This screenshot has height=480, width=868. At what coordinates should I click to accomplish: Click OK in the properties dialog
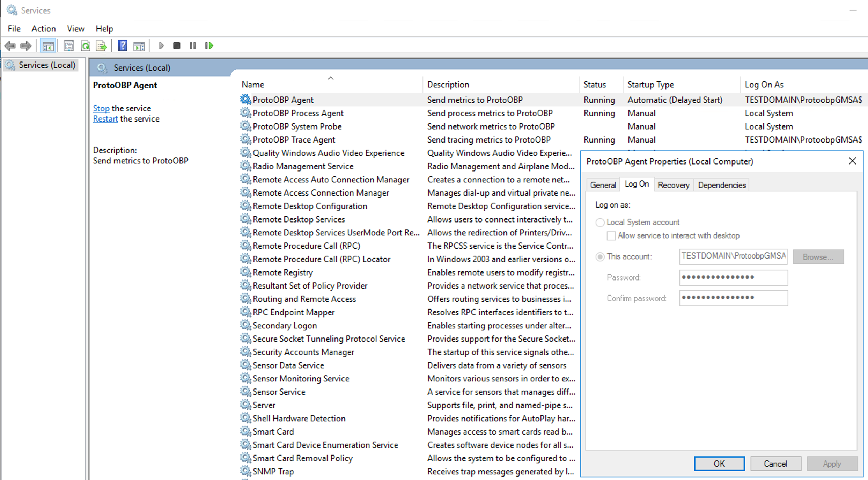point(719,464)
